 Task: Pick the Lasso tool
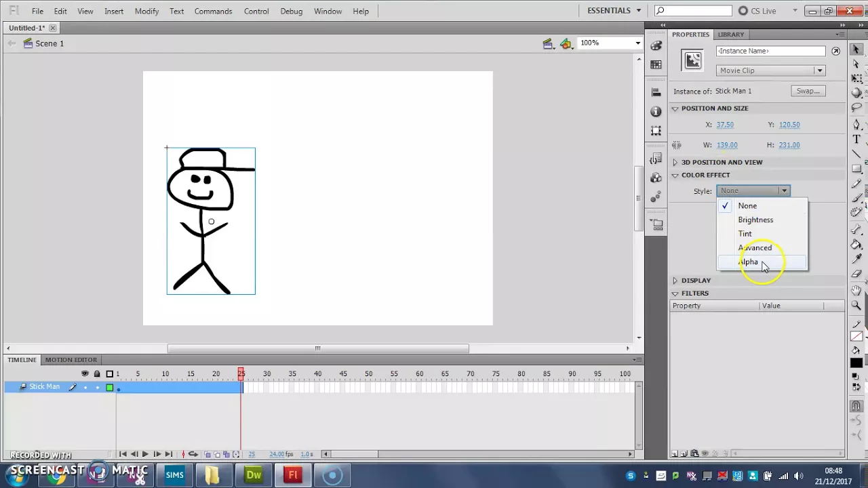click(856, 108)
